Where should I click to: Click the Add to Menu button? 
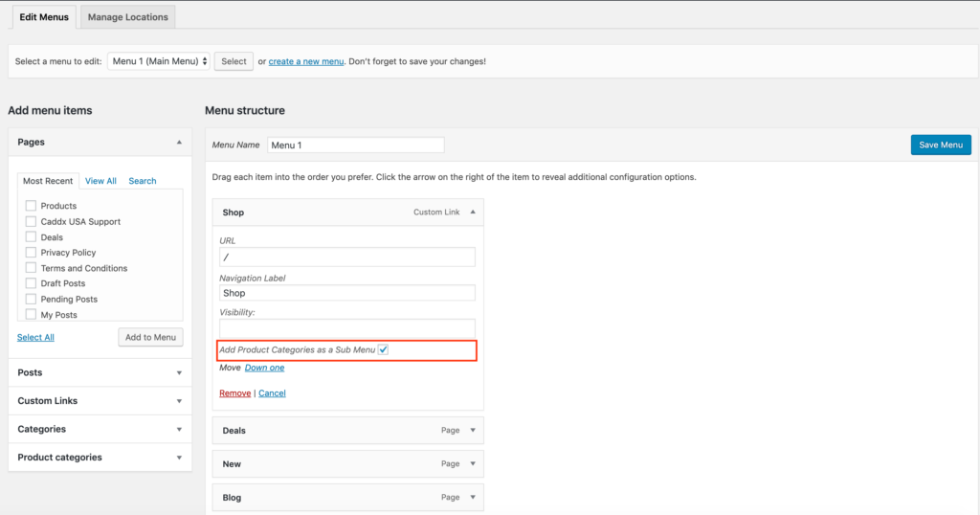[x=150, y=337]
